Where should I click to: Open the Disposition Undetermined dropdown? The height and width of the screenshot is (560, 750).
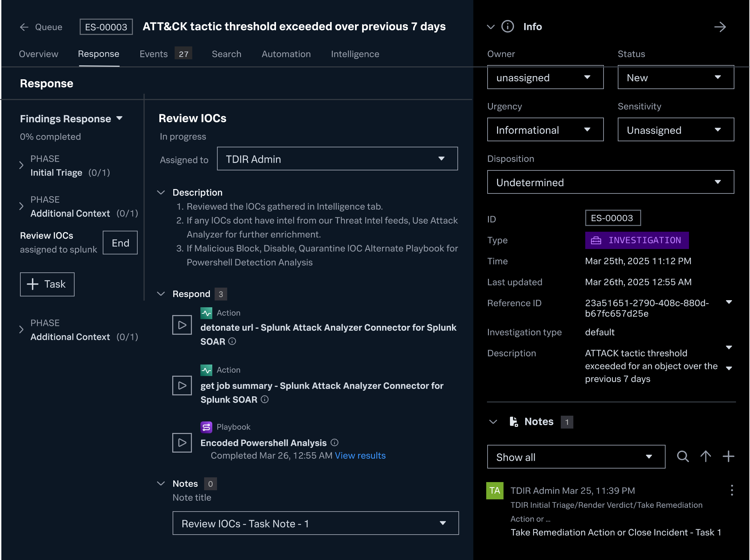(x=610, y=182)
